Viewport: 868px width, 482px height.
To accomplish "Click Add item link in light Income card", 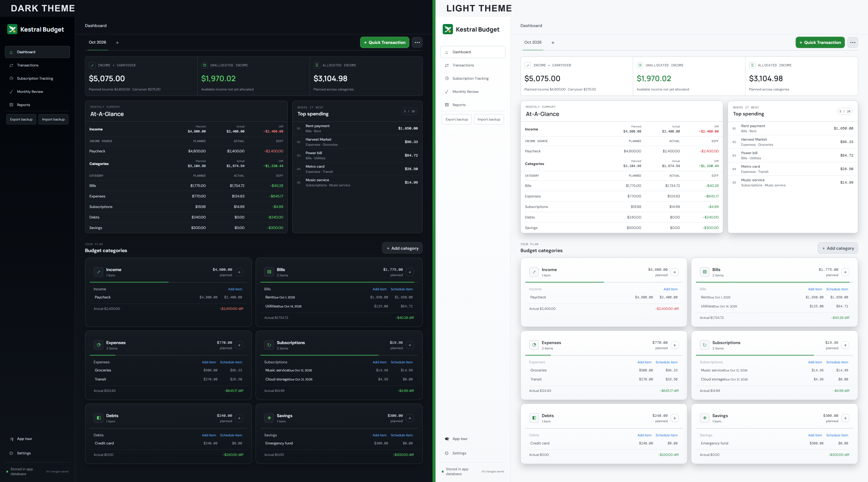I will (671, 289).
